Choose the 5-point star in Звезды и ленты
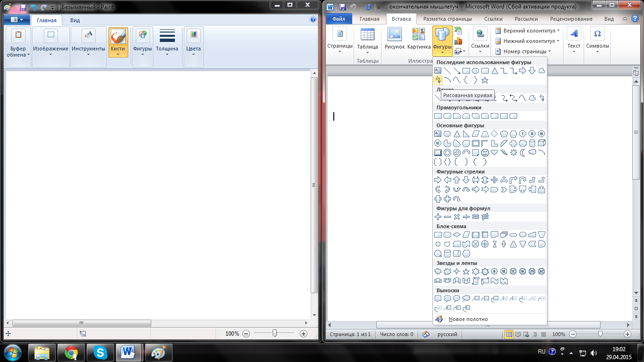The height and width of the screenshot is (362, 644). (466, 271)
